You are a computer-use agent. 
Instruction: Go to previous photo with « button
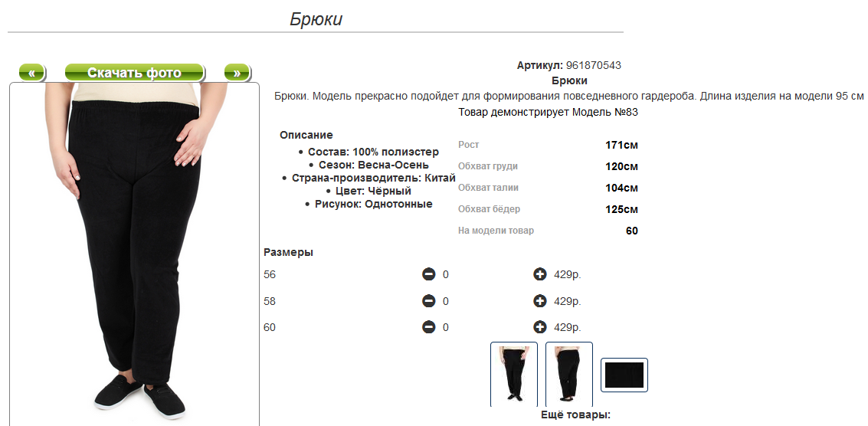(32, 73)
